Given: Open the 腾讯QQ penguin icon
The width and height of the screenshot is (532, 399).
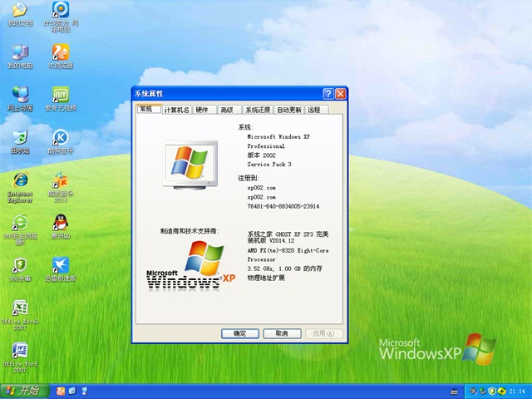Looking at the screenshot, I should pyautogui.click(x=61, y=224).
